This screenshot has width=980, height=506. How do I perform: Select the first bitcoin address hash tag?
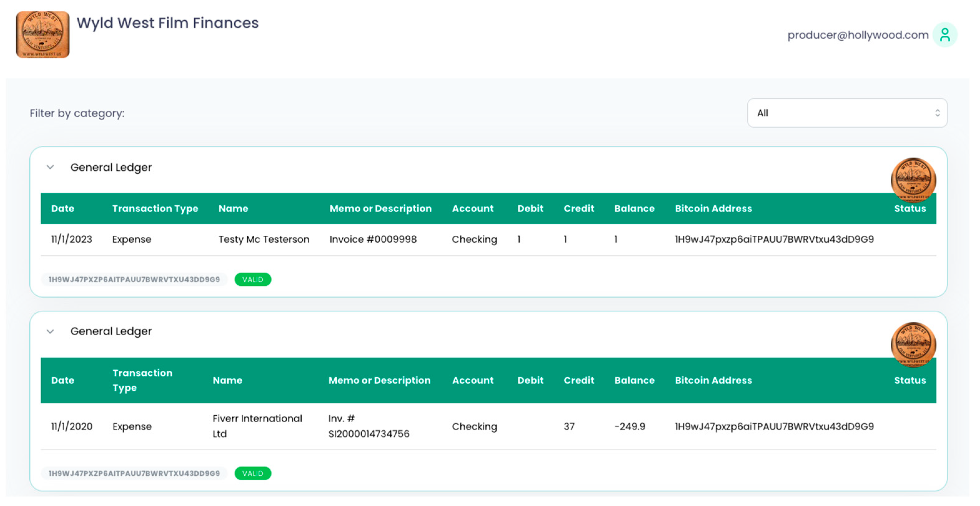coord(134,279)
